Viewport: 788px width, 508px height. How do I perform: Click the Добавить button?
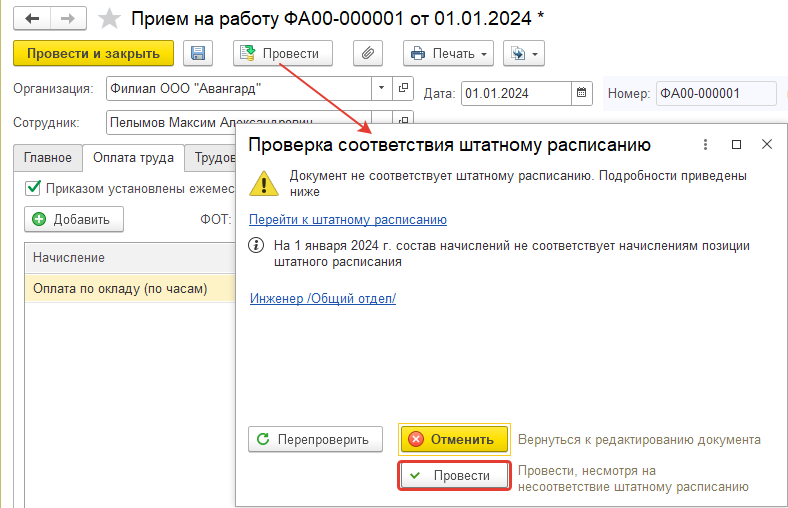pyautogui.click(x=74, y=220)
